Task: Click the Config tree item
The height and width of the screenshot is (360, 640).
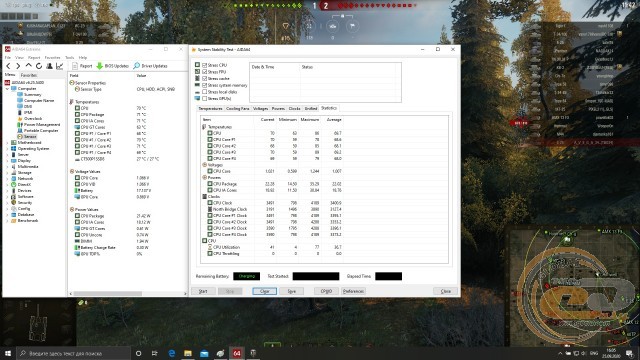Action: (x=21, y=209)
